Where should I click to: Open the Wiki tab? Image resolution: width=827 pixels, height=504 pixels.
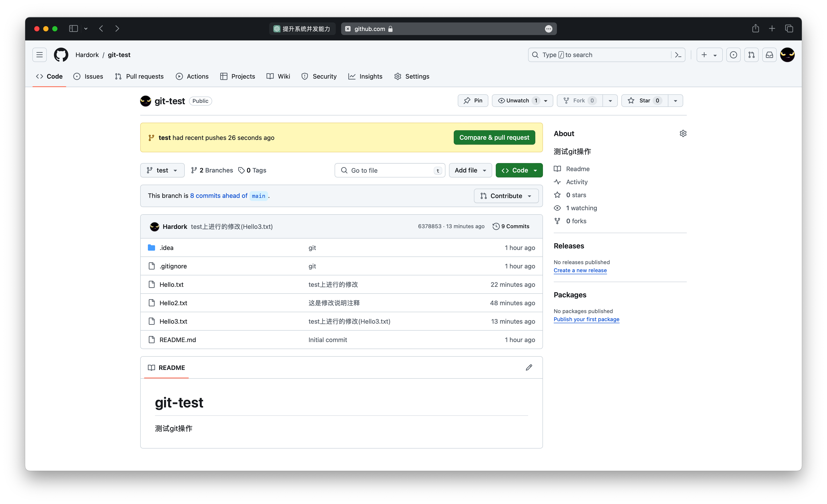pos(278,76)
